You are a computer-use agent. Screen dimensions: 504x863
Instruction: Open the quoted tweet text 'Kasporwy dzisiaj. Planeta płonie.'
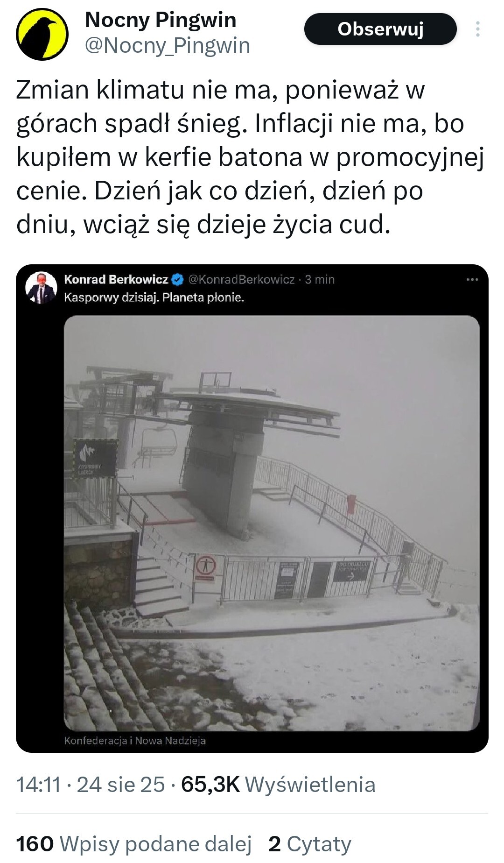coord(154,297)
